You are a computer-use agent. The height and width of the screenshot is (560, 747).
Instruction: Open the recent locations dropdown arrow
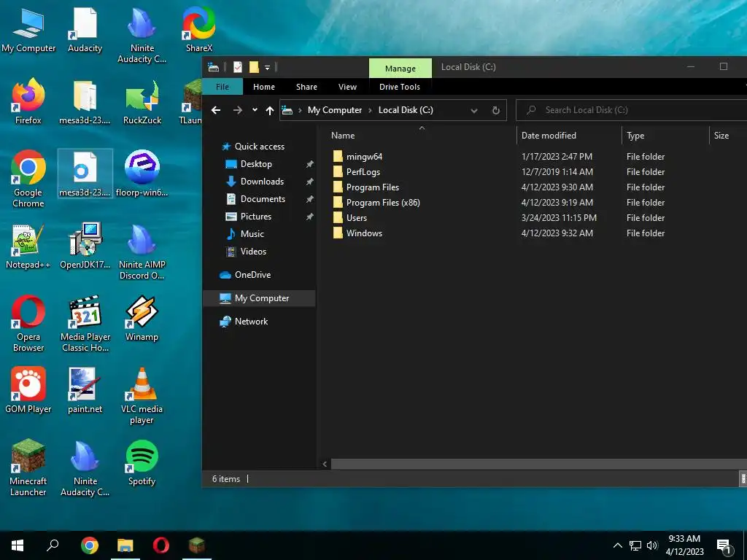click(255, 110)
